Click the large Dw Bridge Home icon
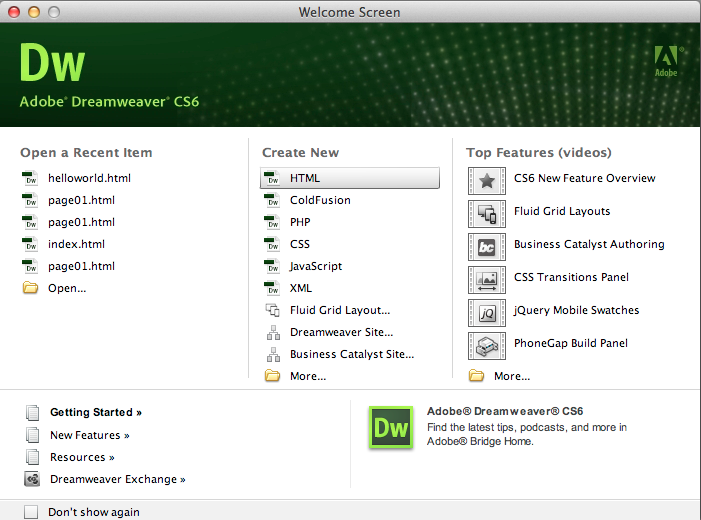This screenshot has height=520, width=701. pos(391,427)
